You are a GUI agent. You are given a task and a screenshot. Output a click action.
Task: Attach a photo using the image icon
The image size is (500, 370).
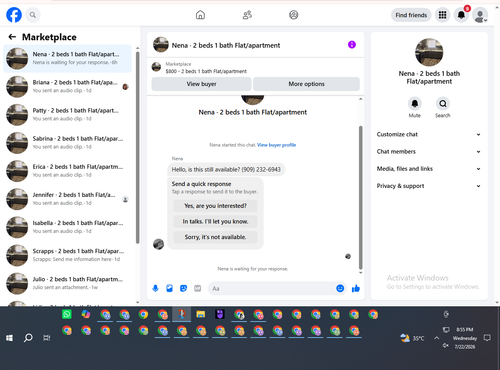point(169,288)
